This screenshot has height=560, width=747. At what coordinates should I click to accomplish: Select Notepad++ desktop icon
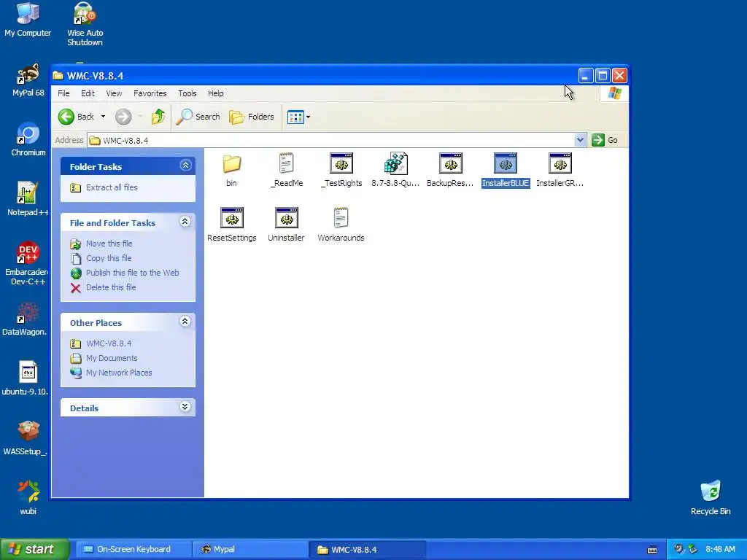coord(27,199)
